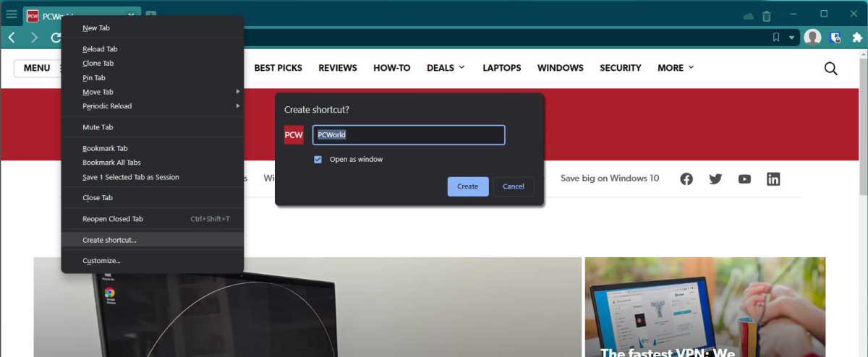
Task: Choose Close Tab from the context menu
Action: pos(153,198)
